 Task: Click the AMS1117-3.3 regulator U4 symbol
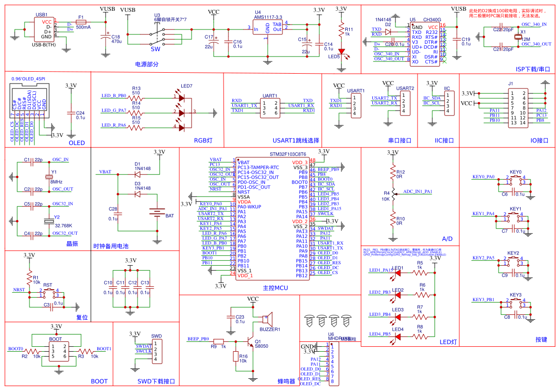(x=268, y=27)
